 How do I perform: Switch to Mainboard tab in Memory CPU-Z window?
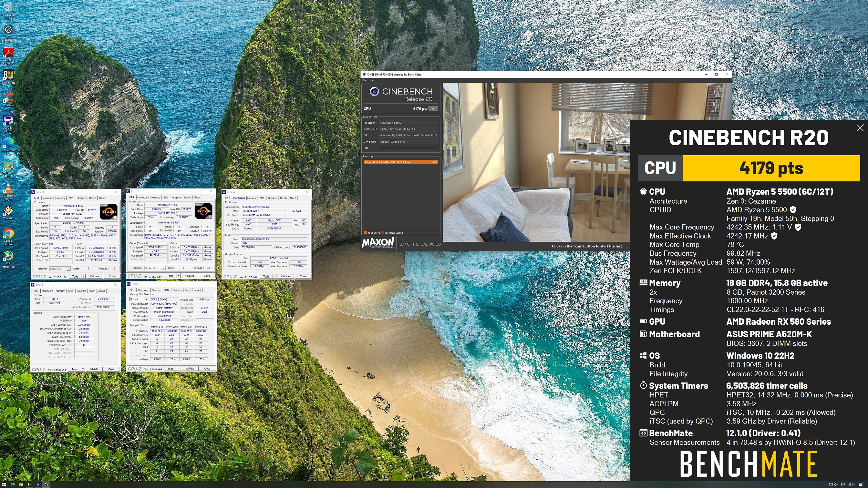pos(47,291)
